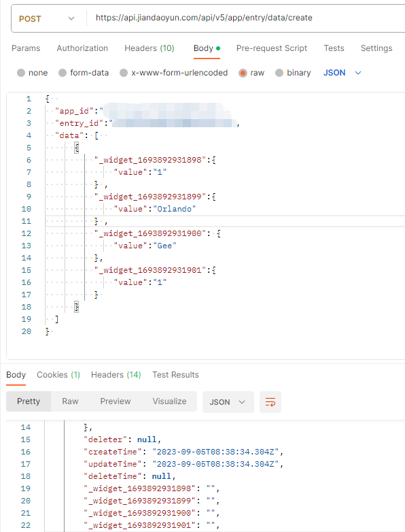Select the binary radio button

click(x=279, y=73)
